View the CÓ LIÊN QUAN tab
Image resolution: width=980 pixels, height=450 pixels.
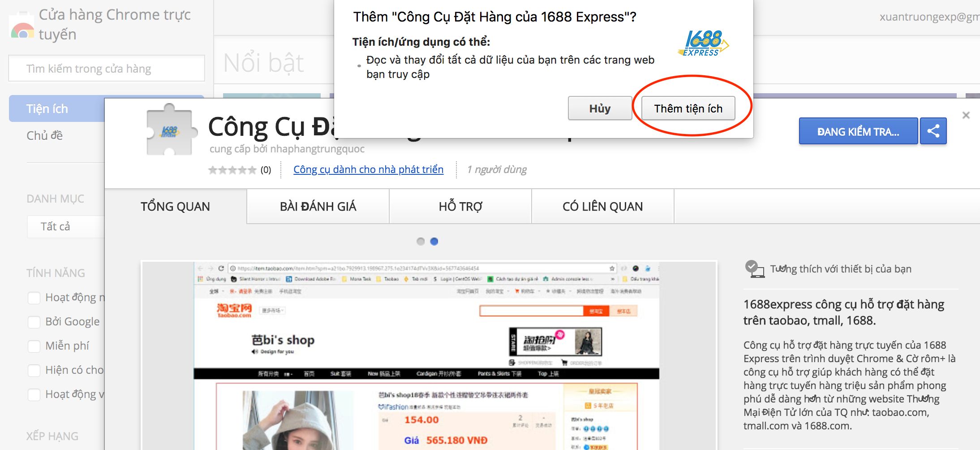click(603, 207)
